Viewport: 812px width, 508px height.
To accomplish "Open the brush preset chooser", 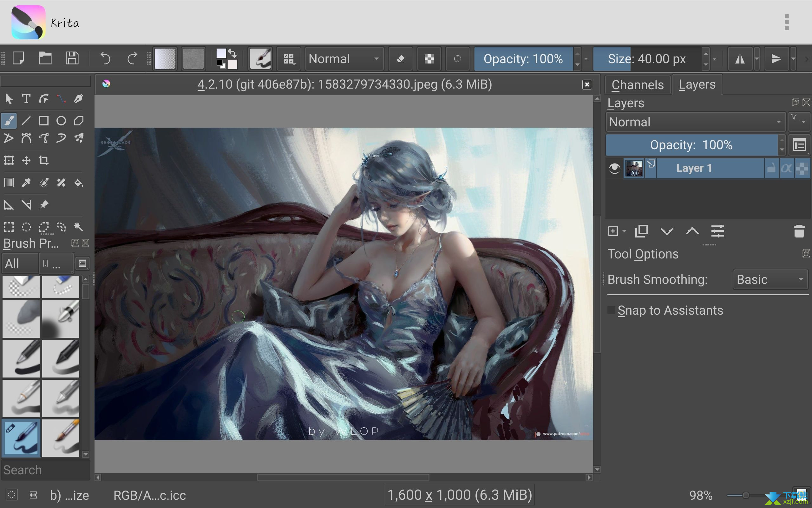I will point(289,59).
